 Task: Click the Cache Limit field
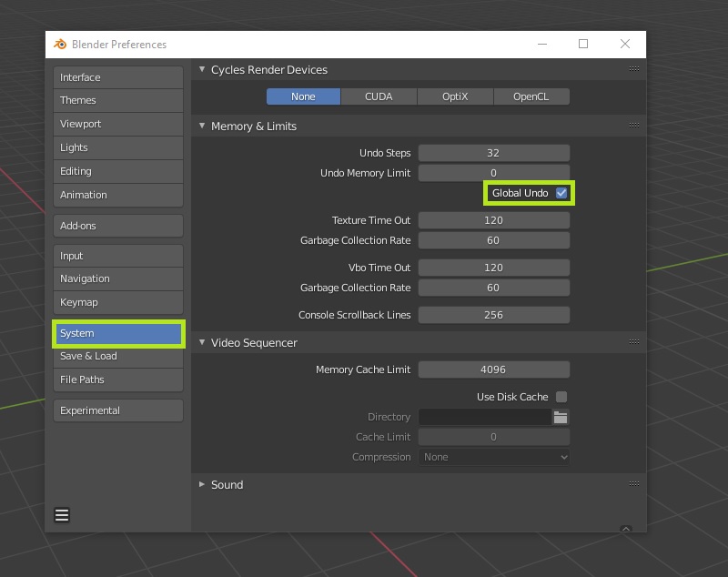tap(494, 437)
